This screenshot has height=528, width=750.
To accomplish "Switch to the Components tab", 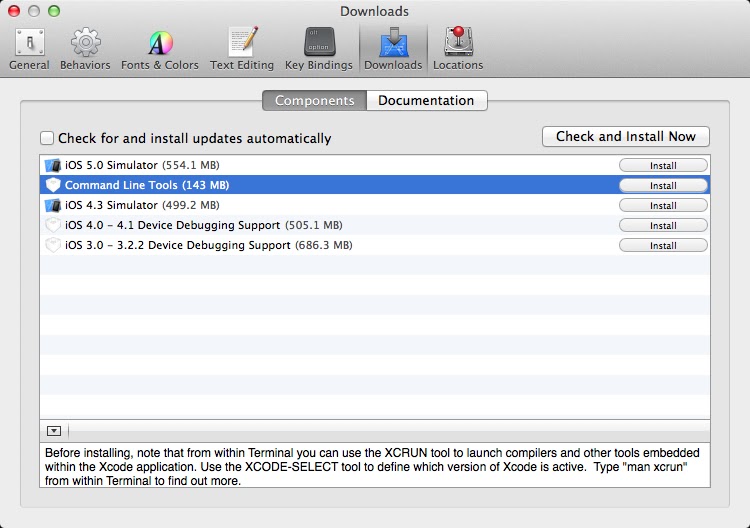I will pos(314,100).
